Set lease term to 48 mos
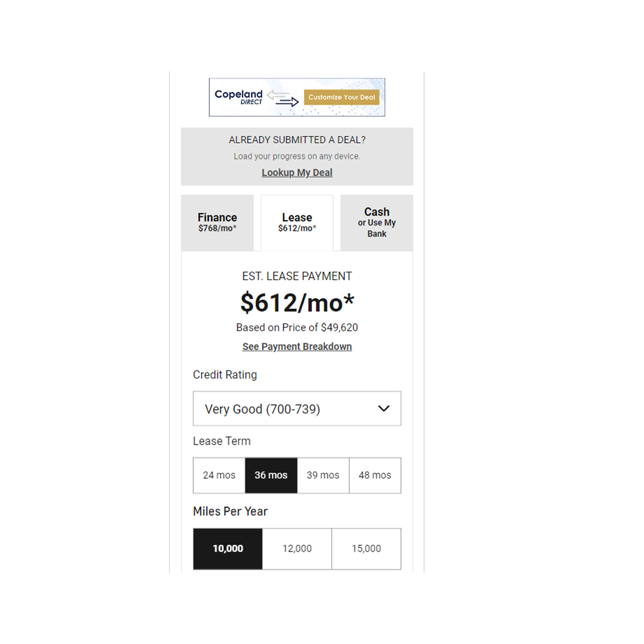This screenshot has height=644, width=644. [375, 475]
